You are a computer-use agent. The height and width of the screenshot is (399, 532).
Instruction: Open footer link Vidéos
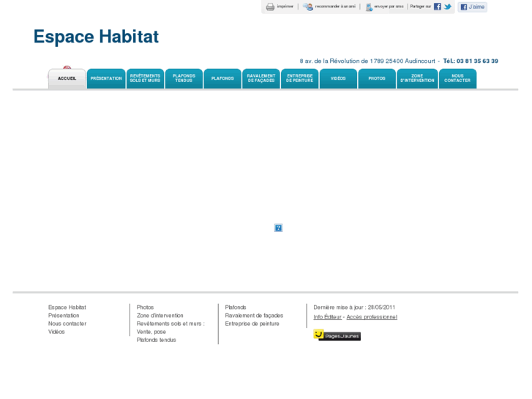point(56,332)
